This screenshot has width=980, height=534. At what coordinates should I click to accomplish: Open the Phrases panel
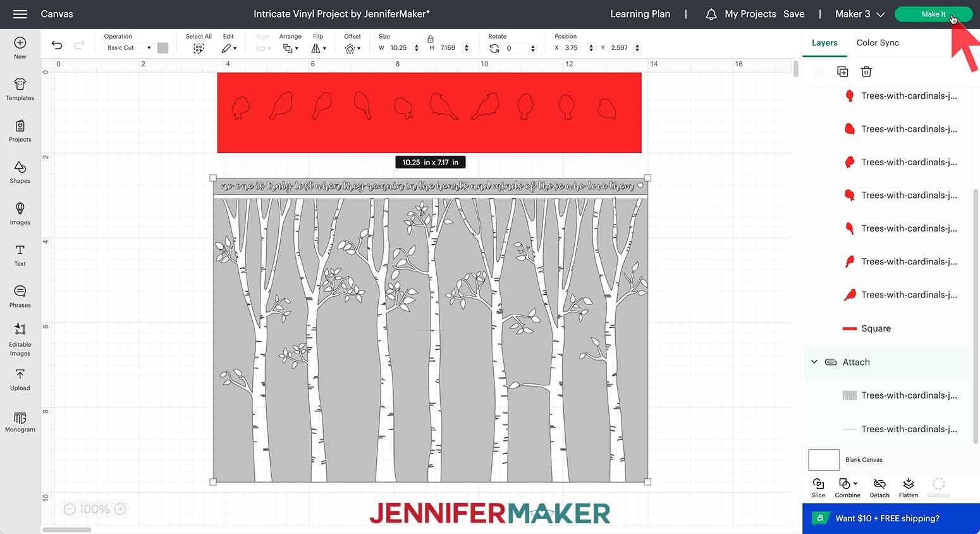(20, 296)
